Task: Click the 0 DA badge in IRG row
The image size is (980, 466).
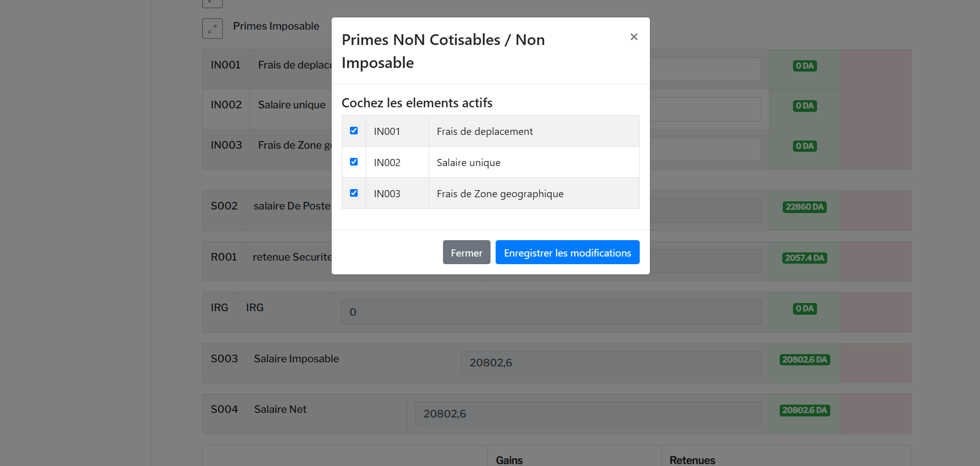Action: (804, 309)
